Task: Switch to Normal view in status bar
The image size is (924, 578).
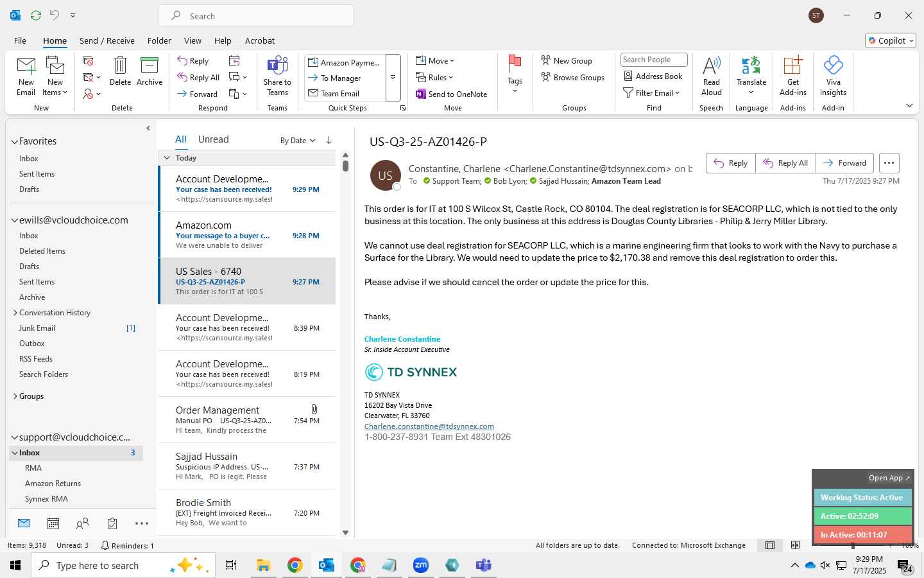Action: pos(769,545)
